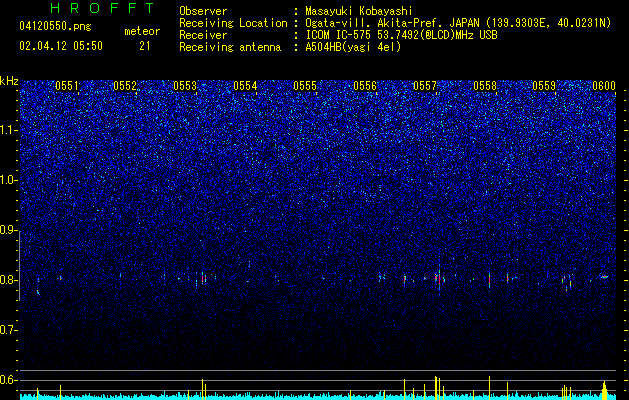
Task: Click the 0556 time marker
Action: [x=365, y=86]
